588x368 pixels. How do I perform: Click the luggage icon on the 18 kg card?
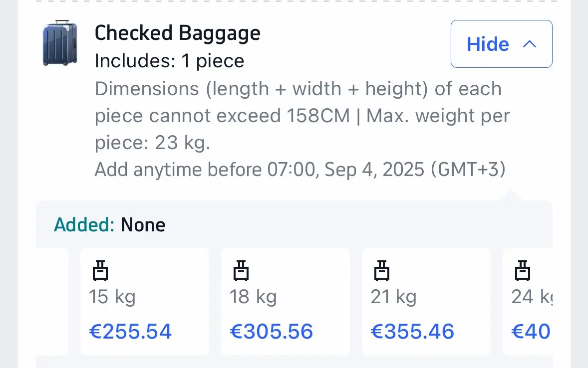241,271
